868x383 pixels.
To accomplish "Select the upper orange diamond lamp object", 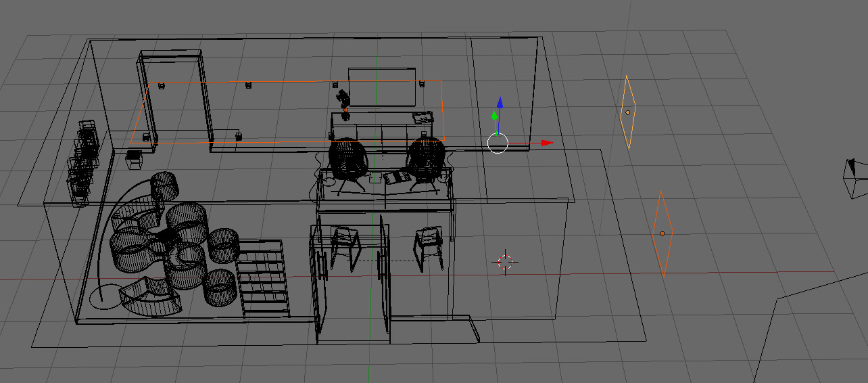I will 628,112.
